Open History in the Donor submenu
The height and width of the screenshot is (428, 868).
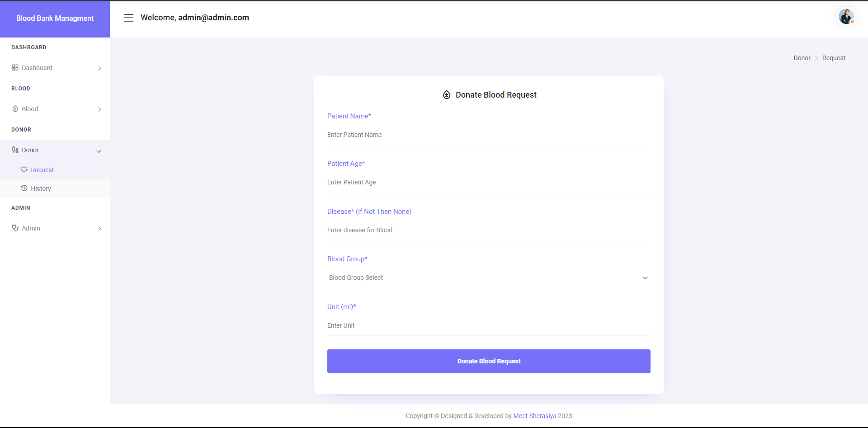(41, 188)
